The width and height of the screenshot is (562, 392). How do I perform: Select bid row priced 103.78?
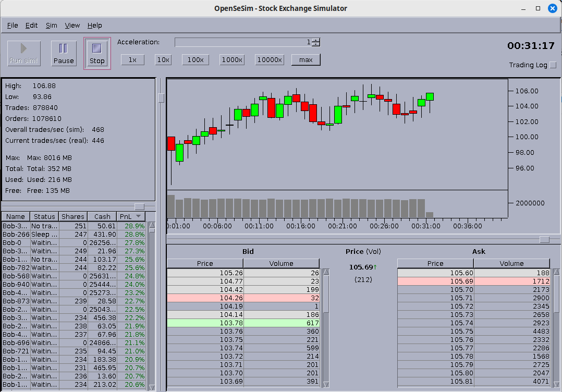tap(243, 323)
